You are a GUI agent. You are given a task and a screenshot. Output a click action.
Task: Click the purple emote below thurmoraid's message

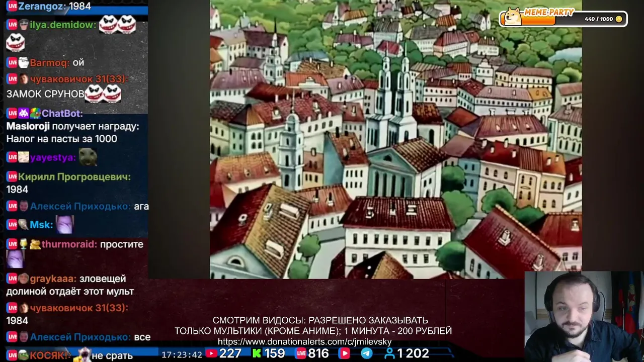(x=15, y=259)
